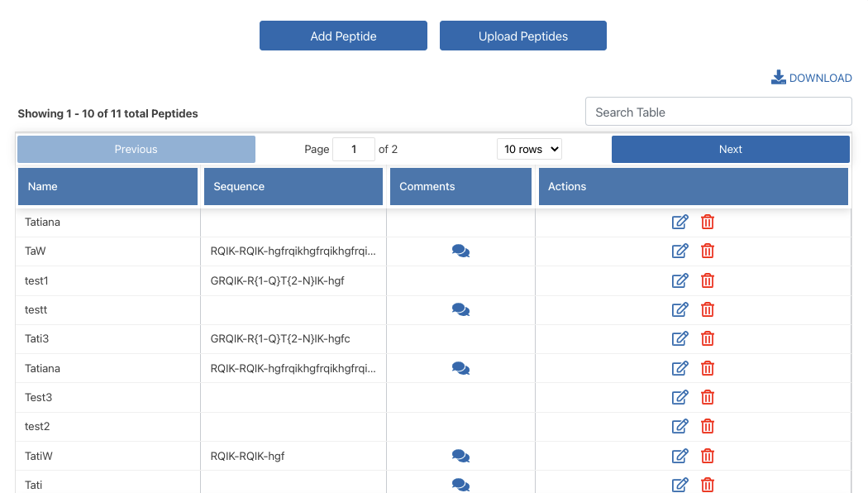Click the download icon beside DOWNLOAD
The width and height of the screenshot is (868, 493).
pos(778,78)
